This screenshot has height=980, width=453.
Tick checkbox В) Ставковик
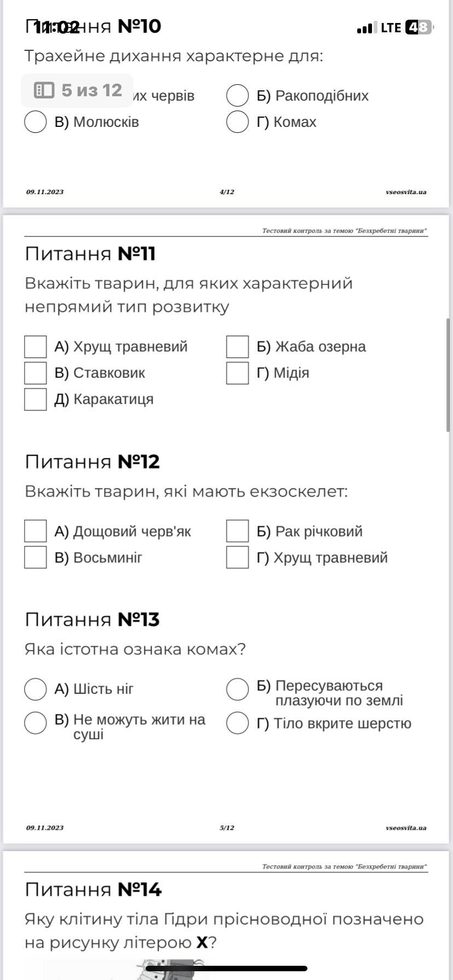[36, 373]
